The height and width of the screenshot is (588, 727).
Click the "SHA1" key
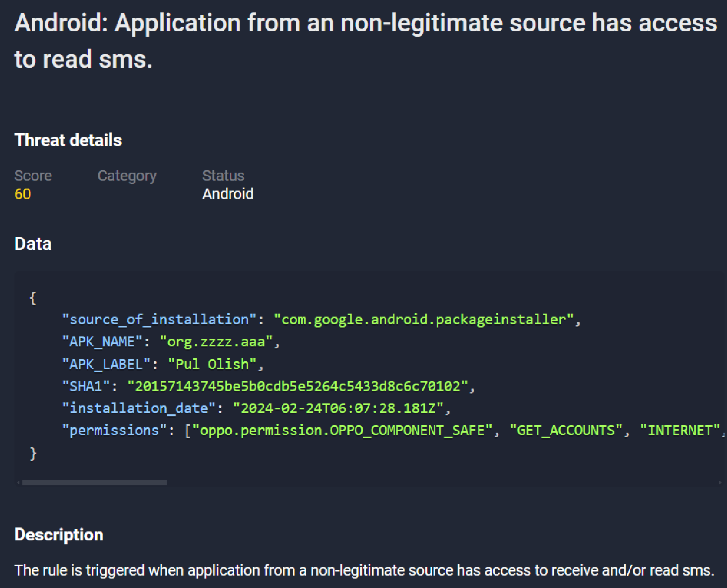tap(86, 386)
